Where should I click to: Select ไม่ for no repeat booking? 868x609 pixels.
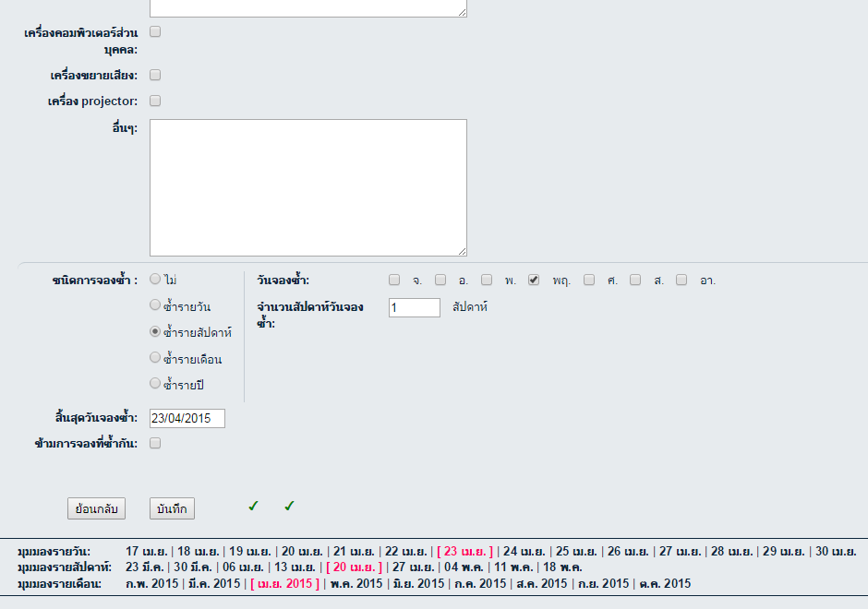[155, 279]
